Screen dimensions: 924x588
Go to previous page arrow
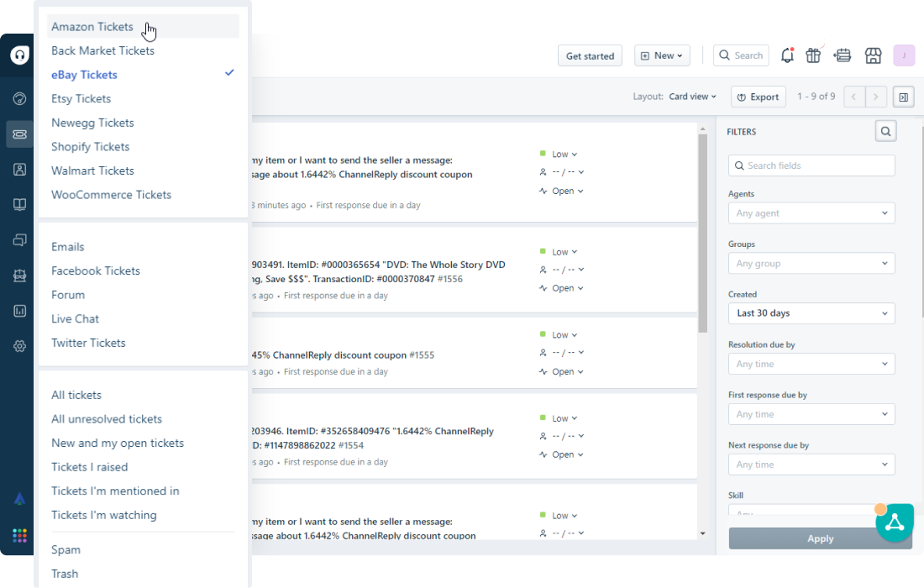click(x=854, y=97)
